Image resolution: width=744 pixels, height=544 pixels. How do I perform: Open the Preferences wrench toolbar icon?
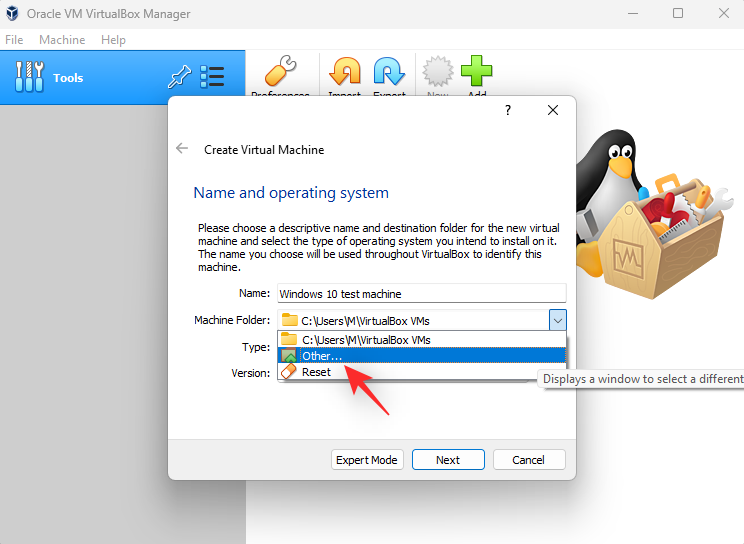point(280,71)
